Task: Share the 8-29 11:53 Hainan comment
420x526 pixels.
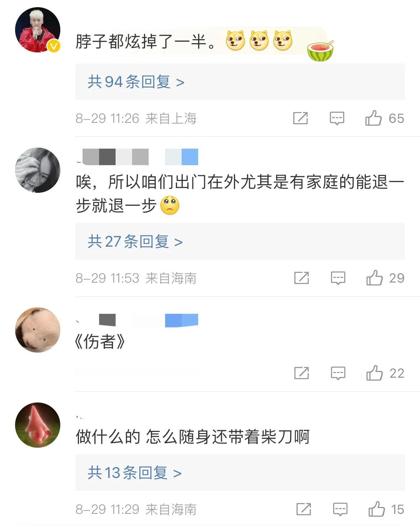Action: pyautogui.click(x=302, y=278)
